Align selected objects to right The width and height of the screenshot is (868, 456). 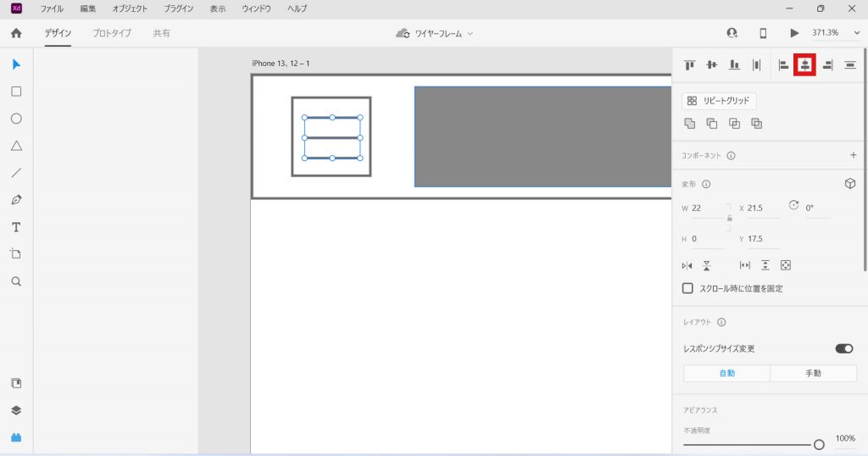tap(827, 65)
